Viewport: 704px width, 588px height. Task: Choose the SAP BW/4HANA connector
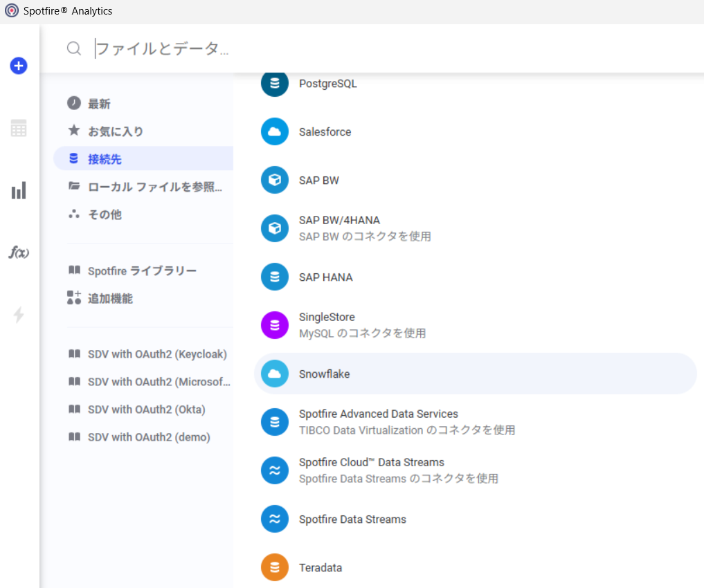click(x=476, y=228)
